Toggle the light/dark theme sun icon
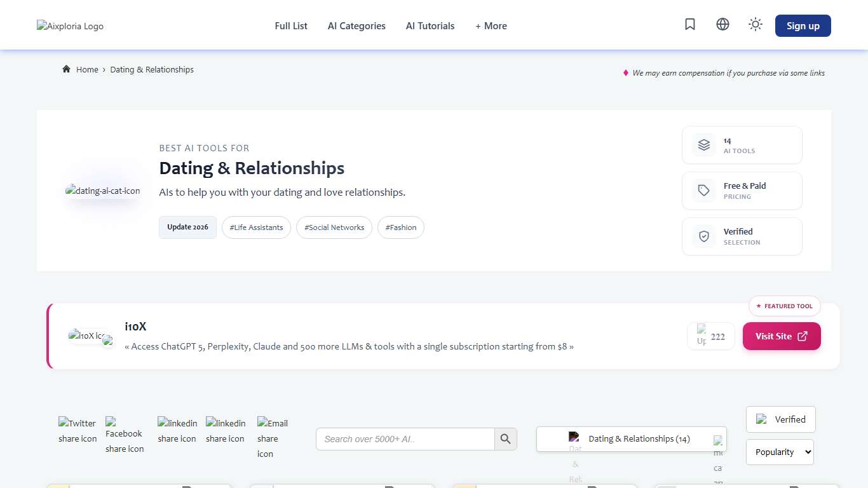Viewport: 868px width, 488px height. (755, 25)
